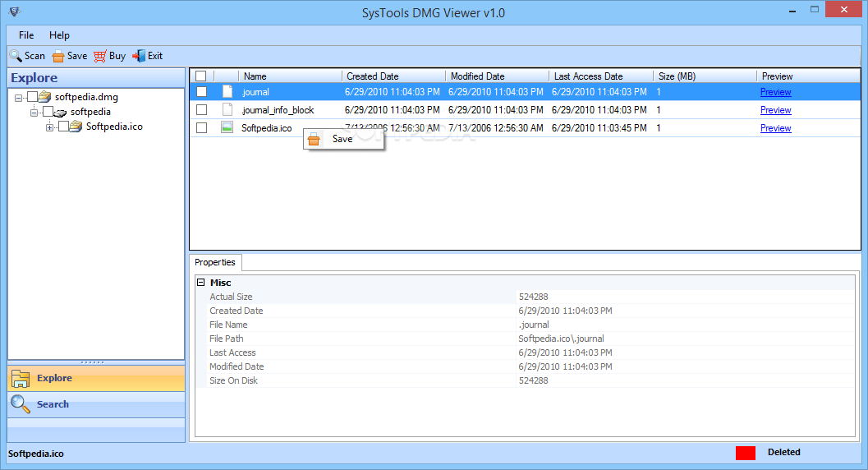Click the SysTools app icon in title bar

pos(15,11)
